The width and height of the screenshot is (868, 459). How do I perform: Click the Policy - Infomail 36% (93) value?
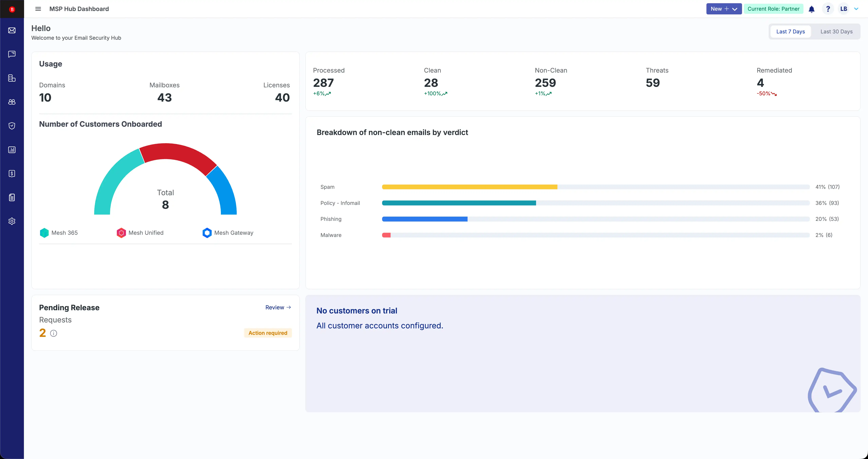point(827,203)
